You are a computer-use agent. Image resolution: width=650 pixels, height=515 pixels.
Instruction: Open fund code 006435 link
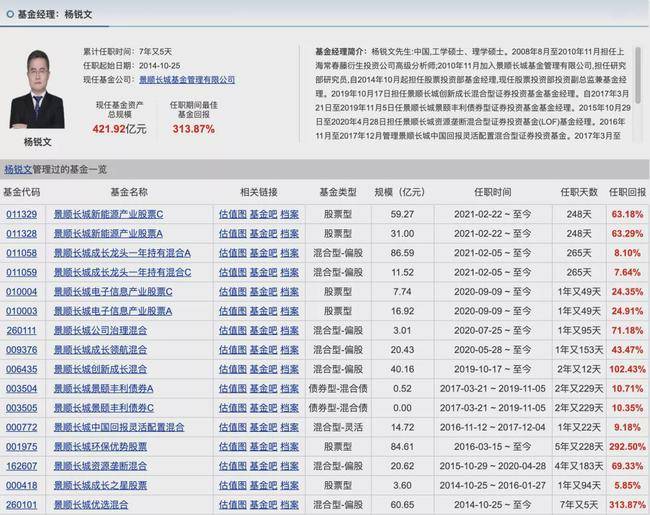[x=22, y=369]
